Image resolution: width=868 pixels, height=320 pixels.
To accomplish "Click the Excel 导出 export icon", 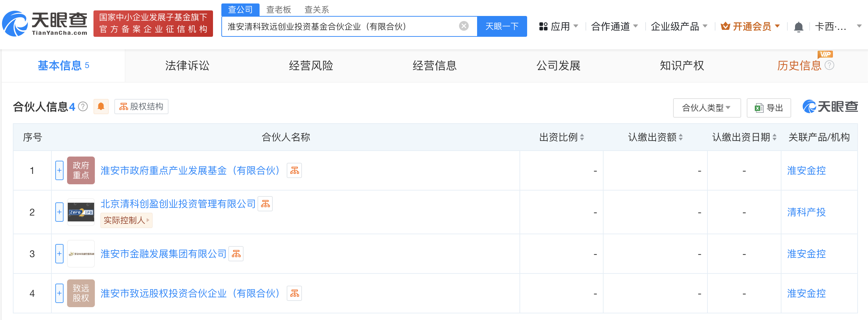I will [759, 108].
